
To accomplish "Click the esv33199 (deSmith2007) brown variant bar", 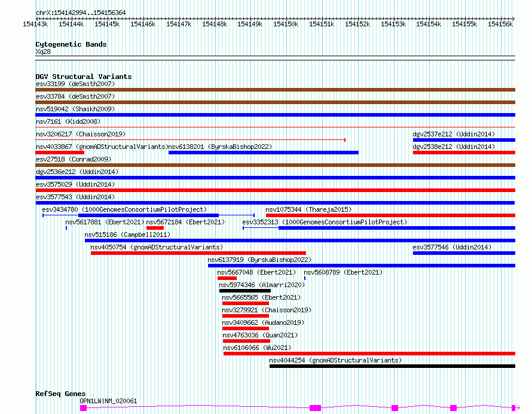I will pos(275,90).
